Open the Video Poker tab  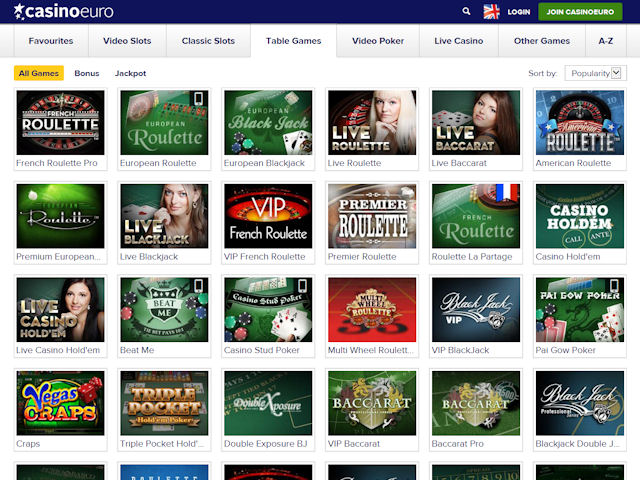(x=378, y=41)
